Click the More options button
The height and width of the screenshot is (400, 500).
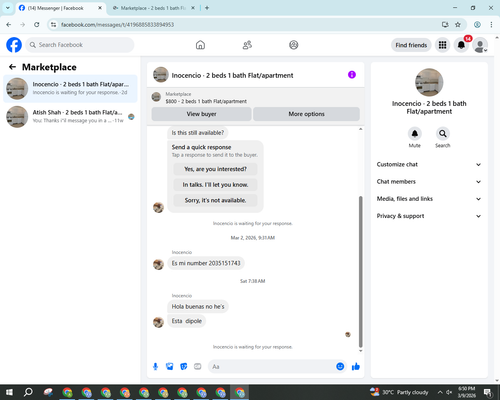tap(306, 114)
